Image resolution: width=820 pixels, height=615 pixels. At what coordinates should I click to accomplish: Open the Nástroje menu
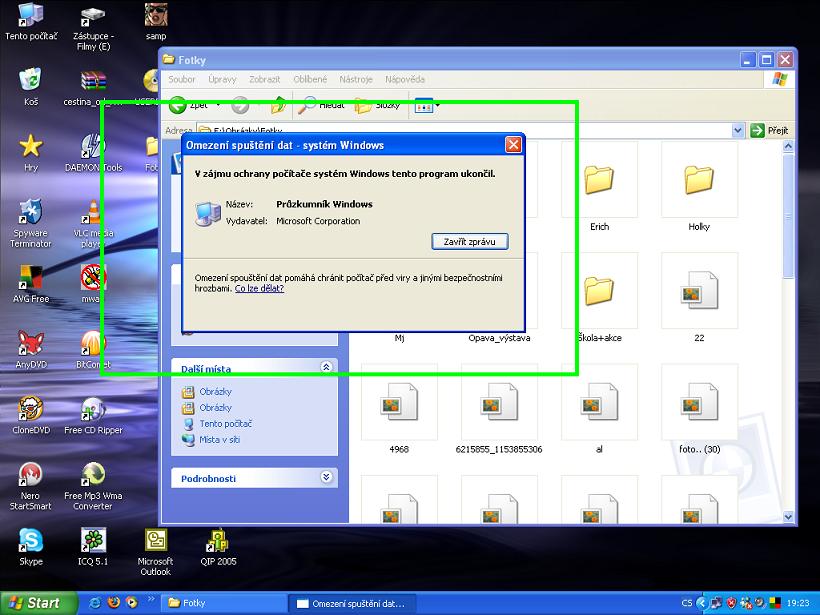tap(355, 79)
